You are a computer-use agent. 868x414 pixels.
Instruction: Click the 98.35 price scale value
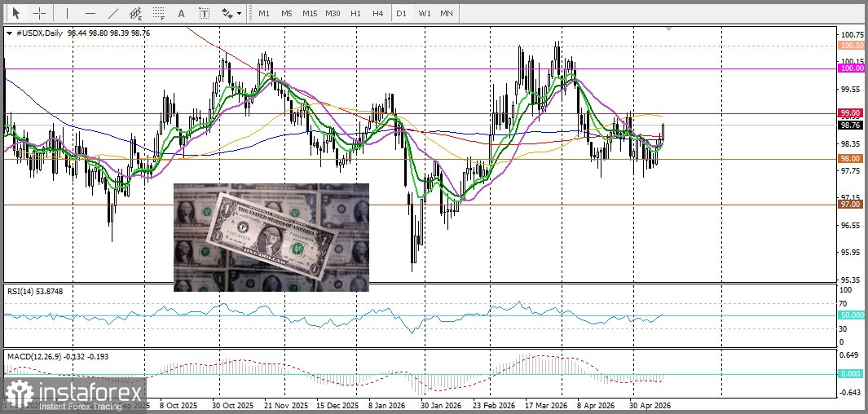pos(852,143)
